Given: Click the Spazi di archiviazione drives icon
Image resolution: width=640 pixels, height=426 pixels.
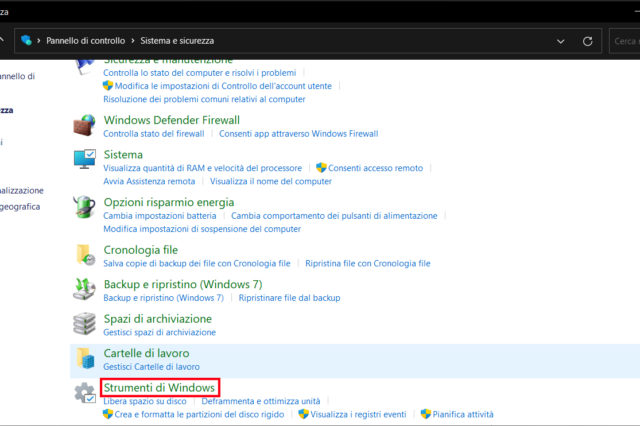Looking at the screenshot, I should 85,324.
